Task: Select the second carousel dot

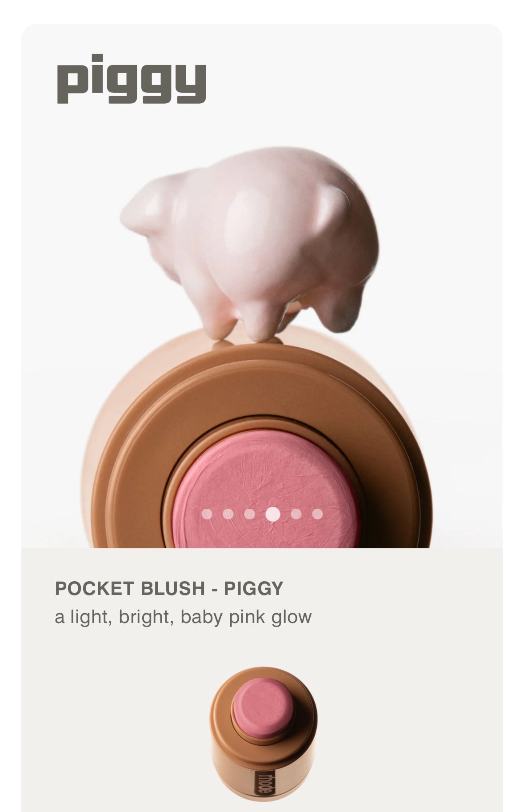Action: 228,514
